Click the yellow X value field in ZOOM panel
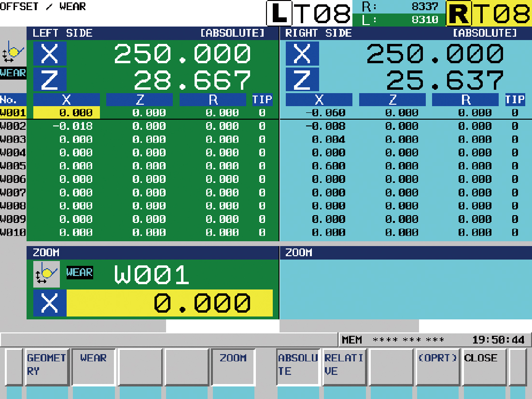 (169, 303)
